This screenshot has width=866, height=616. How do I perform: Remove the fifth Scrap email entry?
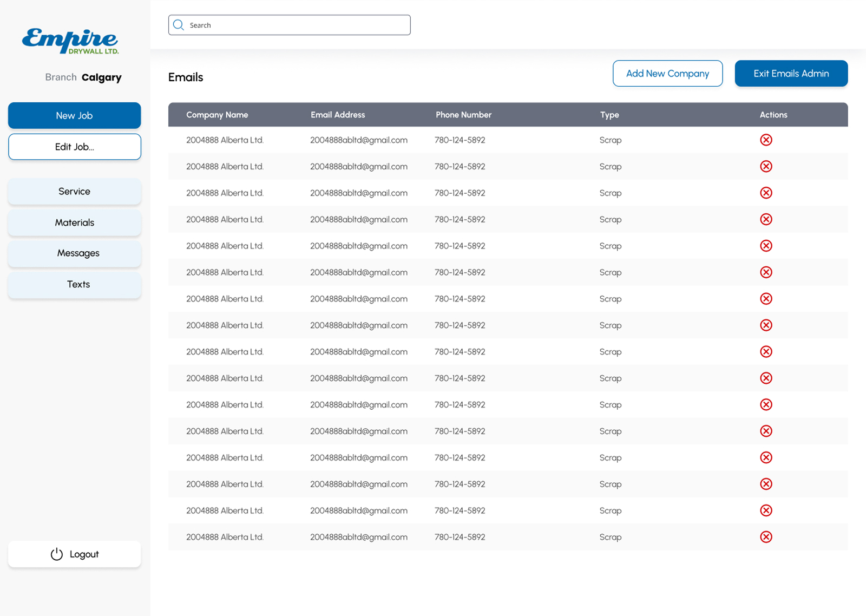pos(766,246)
